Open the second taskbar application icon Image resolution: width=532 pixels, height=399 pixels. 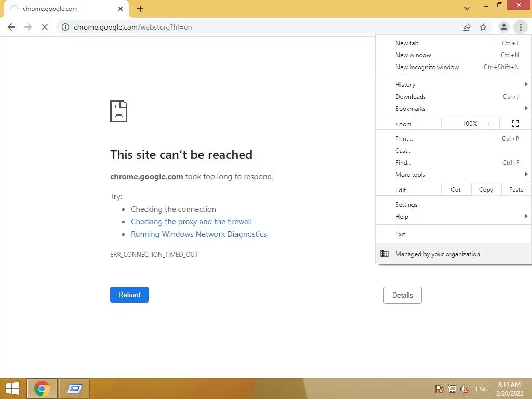(x=74, y=389)
